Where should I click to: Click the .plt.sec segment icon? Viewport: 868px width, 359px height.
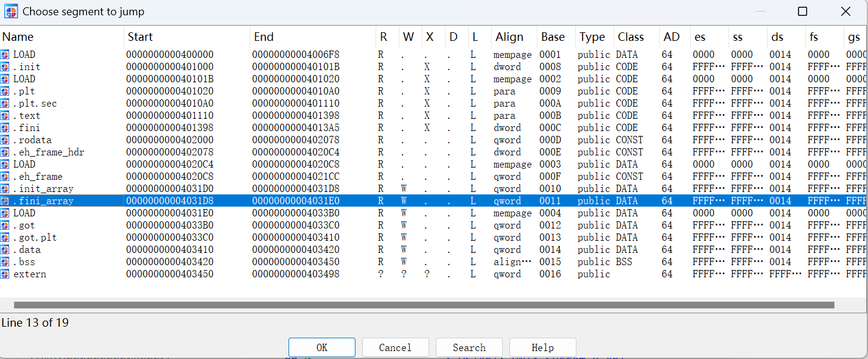click(x=5, y=104)
